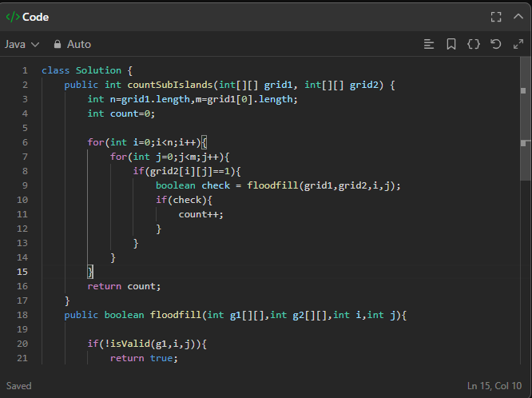Screen dimensions: 532x398
Task: Click the fullscreen icon in Code header
Action: 496,17
